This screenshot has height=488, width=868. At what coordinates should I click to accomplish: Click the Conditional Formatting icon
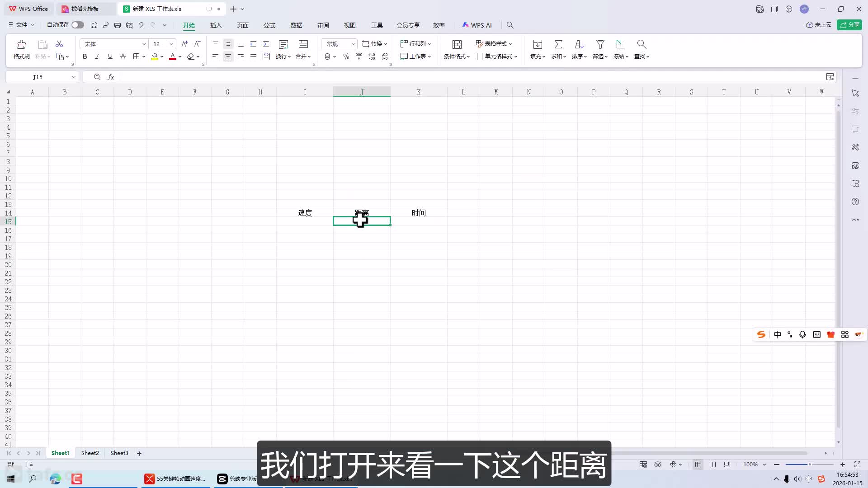click(x=457, y=44)
